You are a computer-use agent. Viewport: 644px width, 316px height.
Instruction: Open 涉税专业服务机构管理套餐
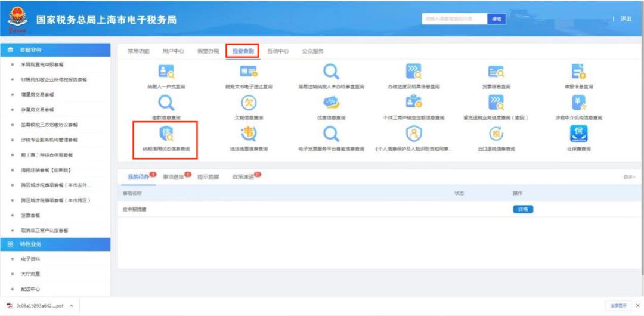[49, 140]
